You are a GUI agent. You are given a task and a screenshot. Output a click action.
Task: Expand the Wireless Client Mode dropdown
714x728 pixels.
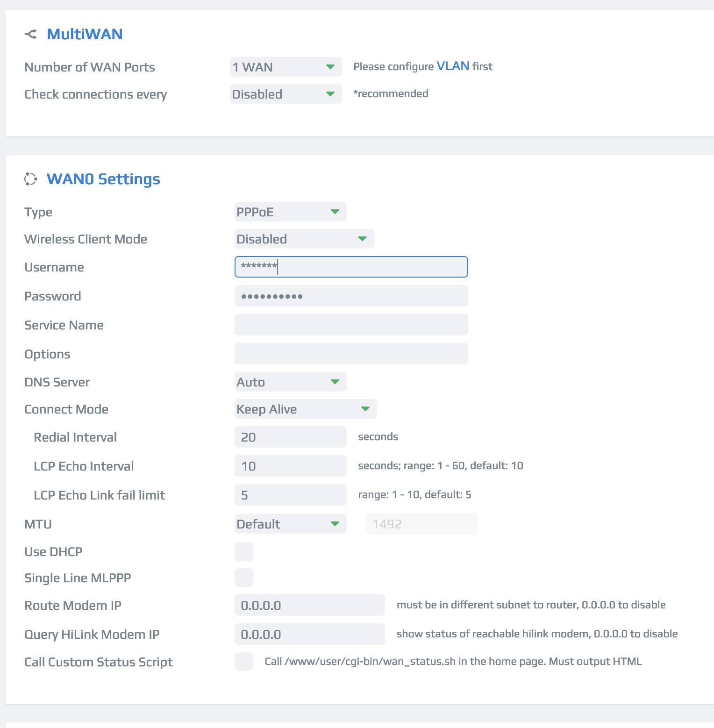tap(304, 239)
